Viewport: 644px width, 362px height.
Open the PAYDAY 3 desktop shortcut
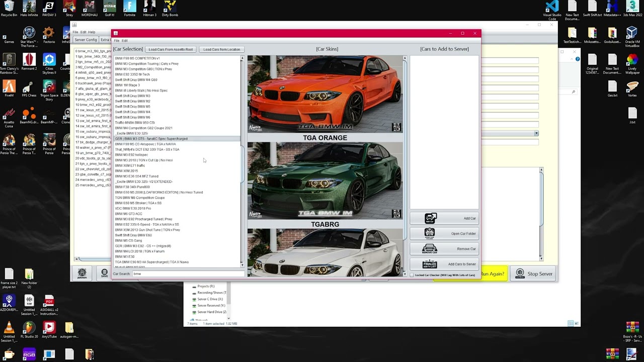pyautogui.click(x=49, y=9)
